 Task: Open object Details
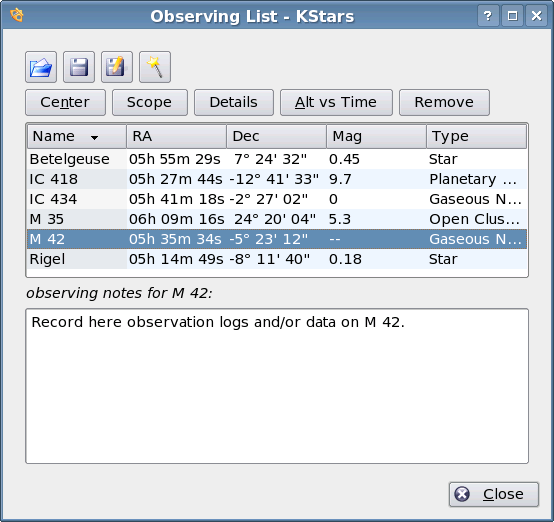pyautogui.click(x=234, y=102)
